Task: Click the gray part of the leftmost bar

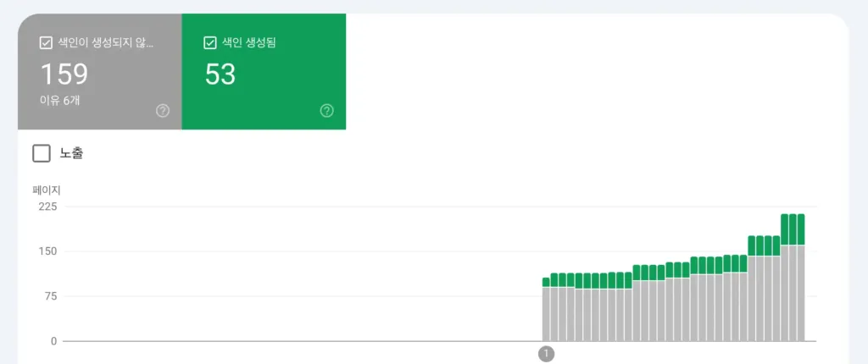Action: click(546, 313)
